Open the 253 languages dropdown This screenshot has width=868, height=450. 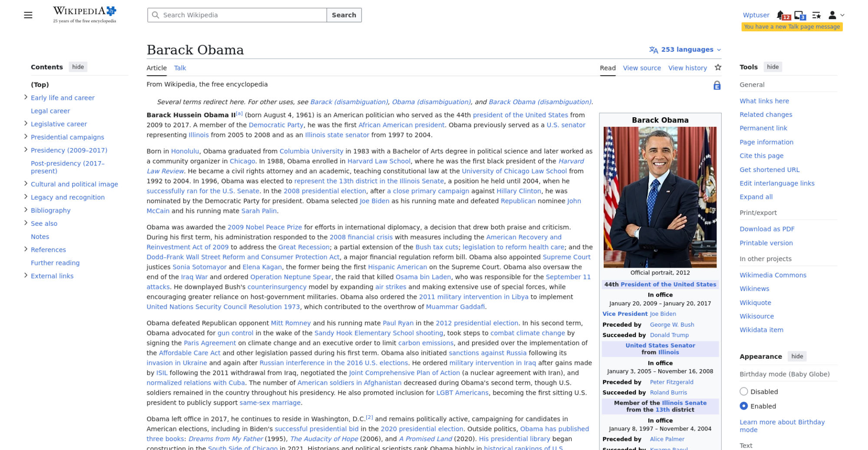[685, 50]
